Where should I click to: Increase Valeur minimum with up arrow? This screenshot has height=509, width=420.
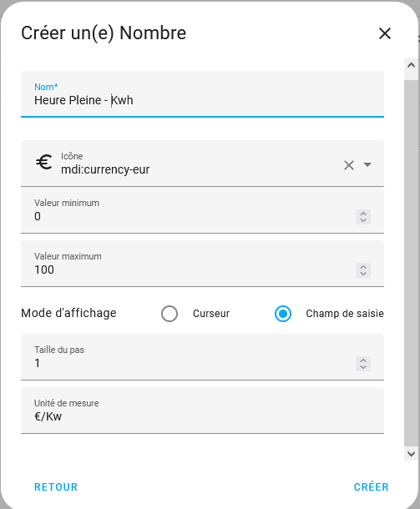pyautogui.click(x=363, y=214)
